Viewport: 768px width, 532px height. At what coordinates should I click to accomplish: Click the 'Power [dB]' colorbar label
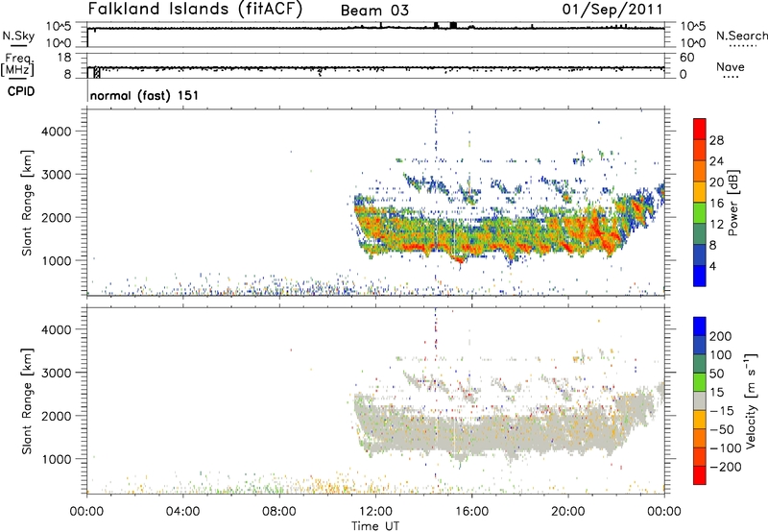(x=733, y=203)
